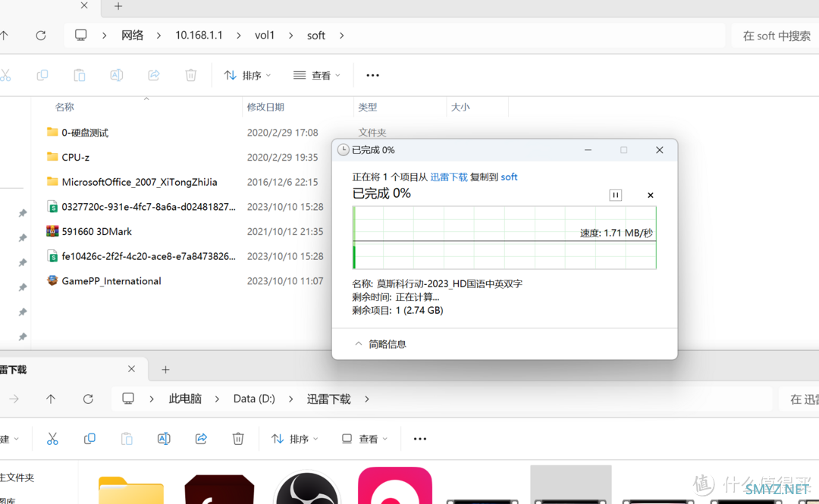Open 新建 dropdown in 迅雷下载 window
Viewport: 819px width, 504px height.
click(x=9, y=439)
